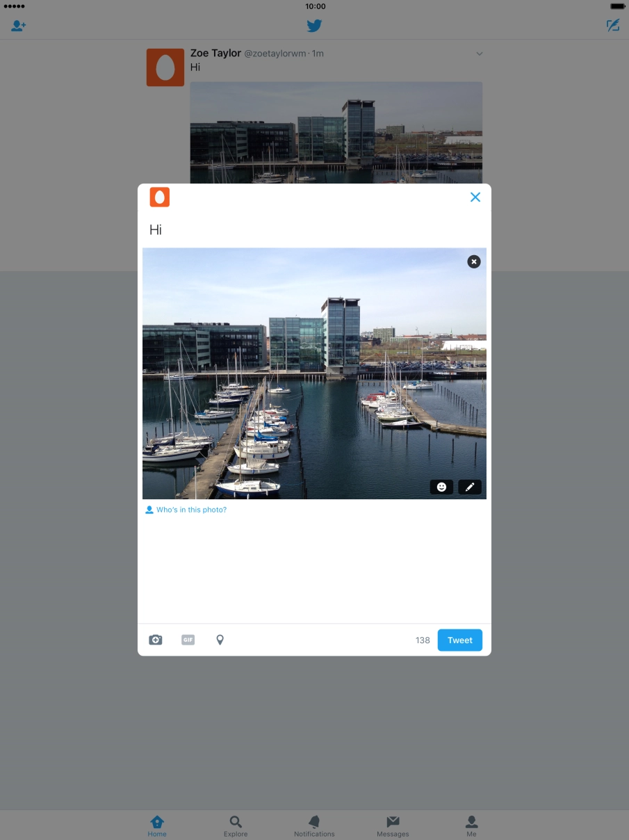Switch to the Me tab
Image resolution: width=629 pixels, height=840 pixels.
tap(471, 825)
